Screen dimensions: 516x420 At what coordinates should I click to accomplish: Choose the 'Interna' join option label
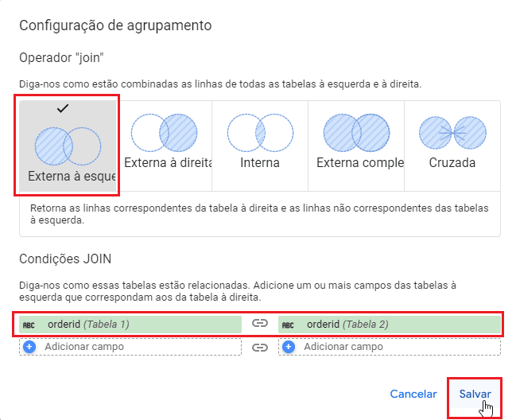click(260, 163)
